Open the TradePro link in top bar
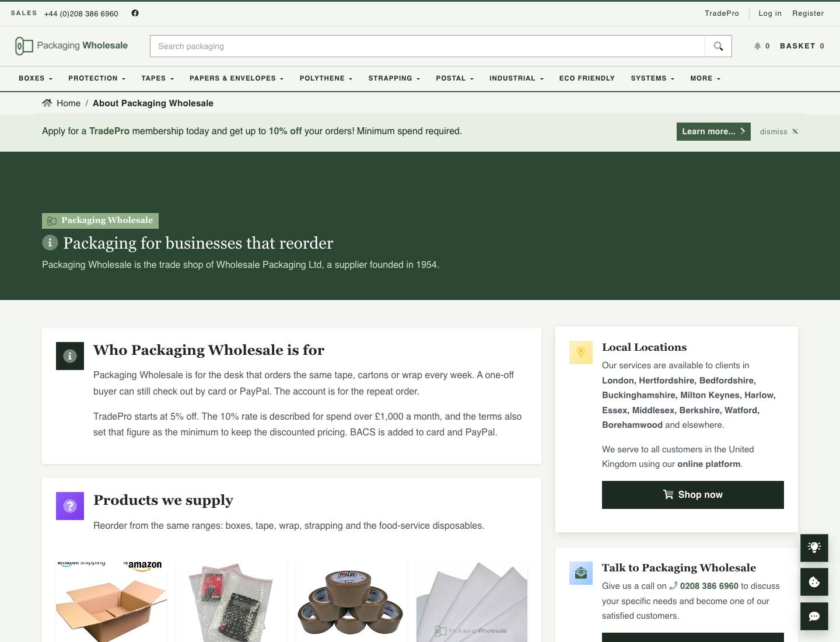Screen dimensions: 840x642 pos(722,13)
